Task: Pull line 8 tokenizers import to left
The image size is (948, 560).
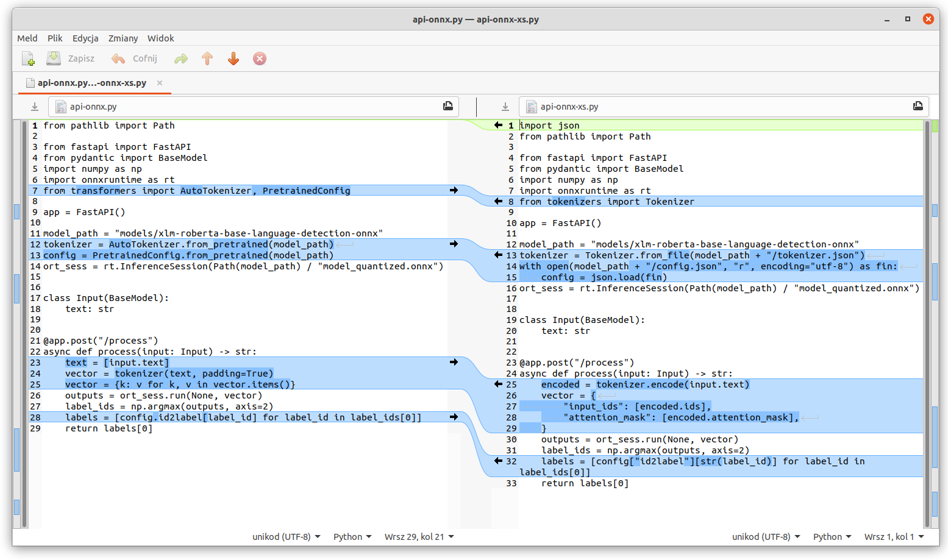Action: point(499,201)
